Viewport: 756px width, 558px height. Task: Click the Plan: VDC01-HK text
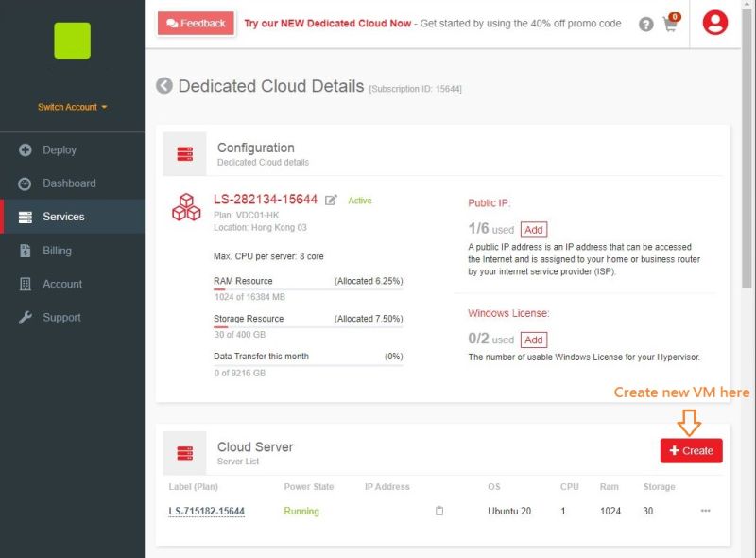coord(246,215)
